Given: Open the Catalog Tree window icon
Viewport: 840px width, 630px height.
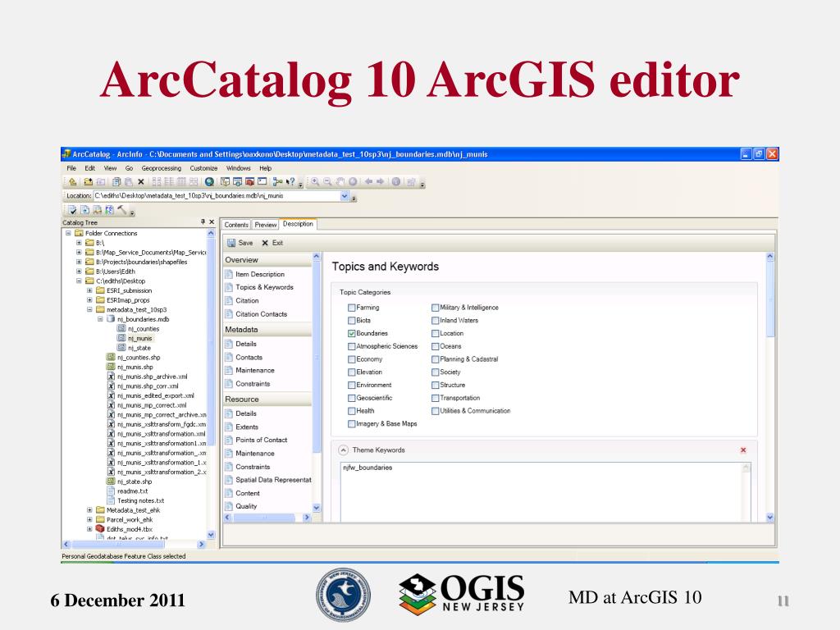Looking at the screenshot, I should [x=226, y=181].
